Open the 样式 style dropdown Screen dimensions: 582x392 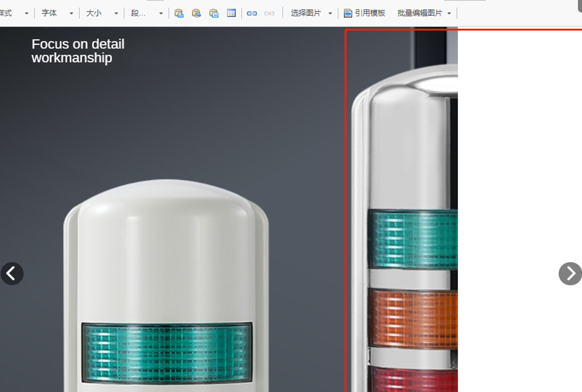(x=14, y=13)
